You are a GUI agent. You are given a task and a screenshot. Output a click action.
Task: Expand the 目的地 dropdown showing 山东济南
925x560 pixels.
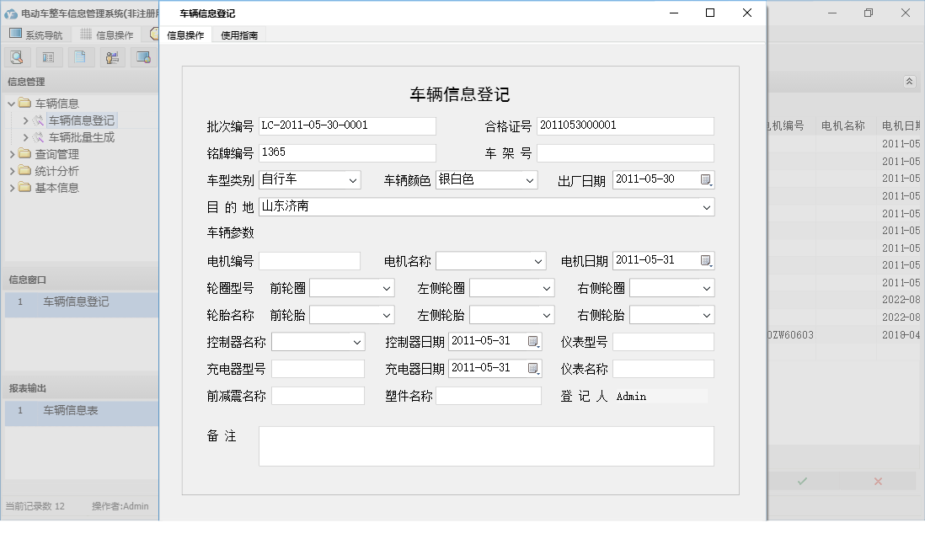point(706,206)
